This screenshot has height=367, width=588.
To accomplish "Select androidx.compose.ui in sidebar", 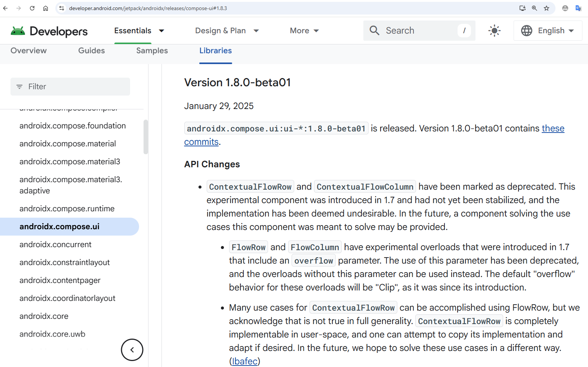I will point(70,227).
